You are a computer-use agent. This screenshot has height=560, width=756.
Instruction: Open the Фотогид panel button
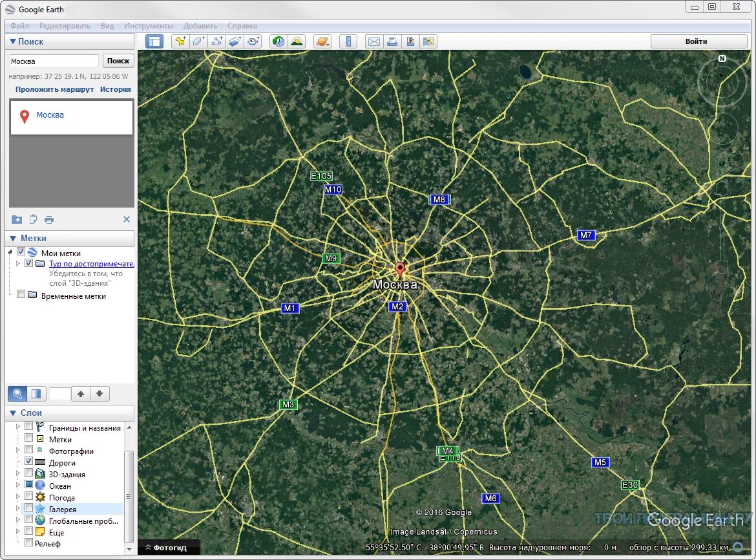point(169,548)
